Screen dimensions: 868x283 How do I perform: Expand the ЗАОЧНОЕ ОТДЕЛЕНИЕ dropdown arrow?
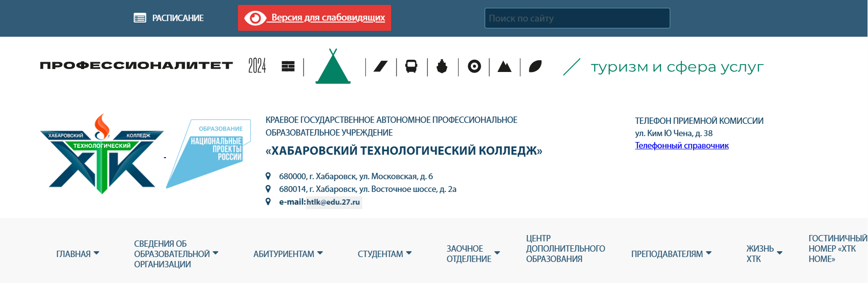497,253
